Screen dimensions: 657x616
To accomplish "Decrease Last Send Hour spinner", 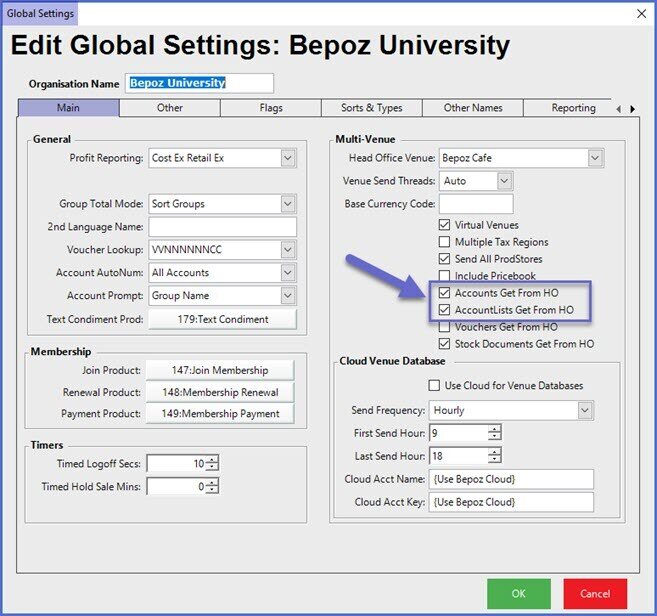I will (x=494, y=459).
